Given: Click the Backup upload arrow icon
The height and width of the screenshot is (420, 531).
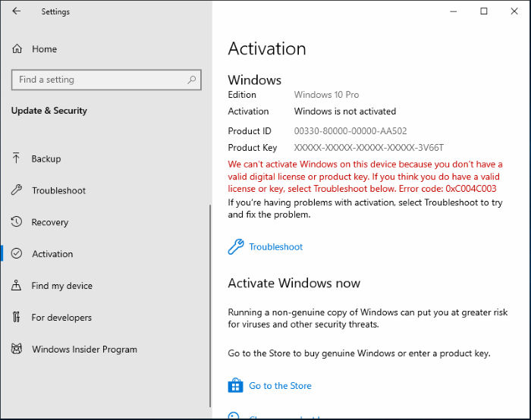Looking at the screenshot, I should pyautogui.click(x=16, y=158).
